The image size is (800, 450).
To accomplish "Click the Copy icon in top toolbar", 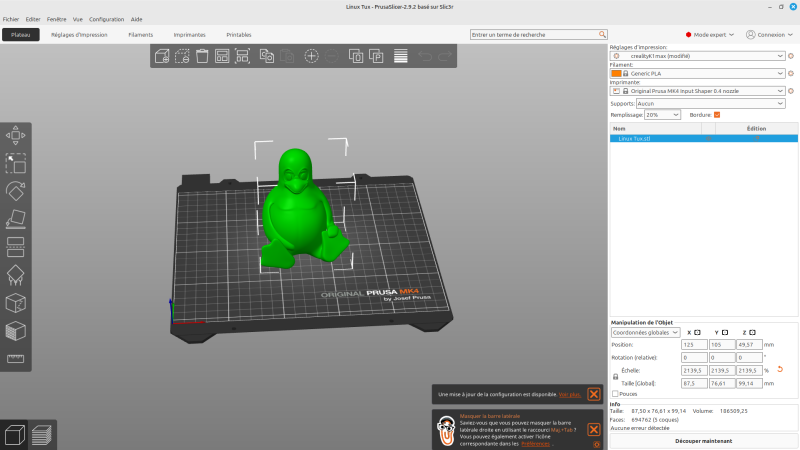I will pyautogui.click(x=267, y=56).
